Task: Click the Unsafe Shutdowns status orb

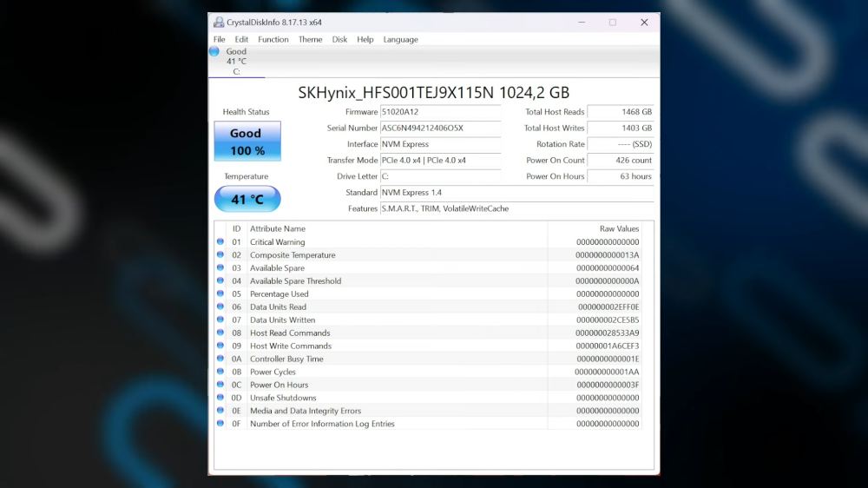Action: (x=220, y=398)
